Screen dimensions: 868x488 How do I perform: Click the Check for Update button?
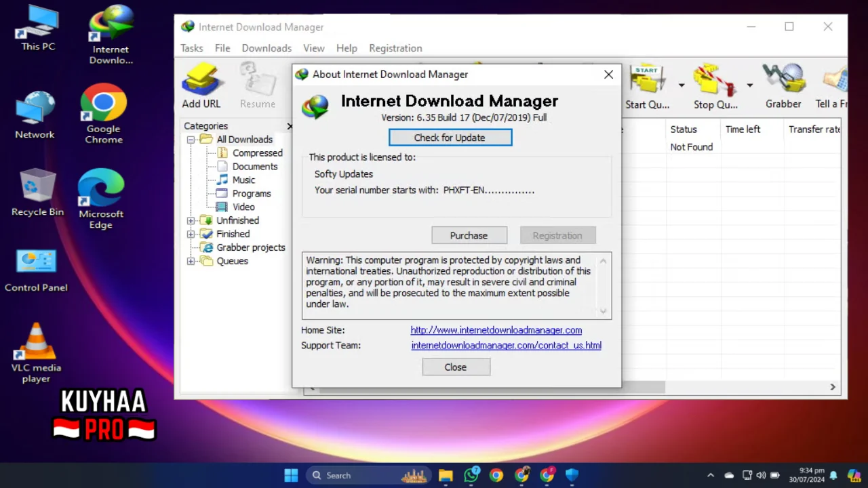[450, 138]
